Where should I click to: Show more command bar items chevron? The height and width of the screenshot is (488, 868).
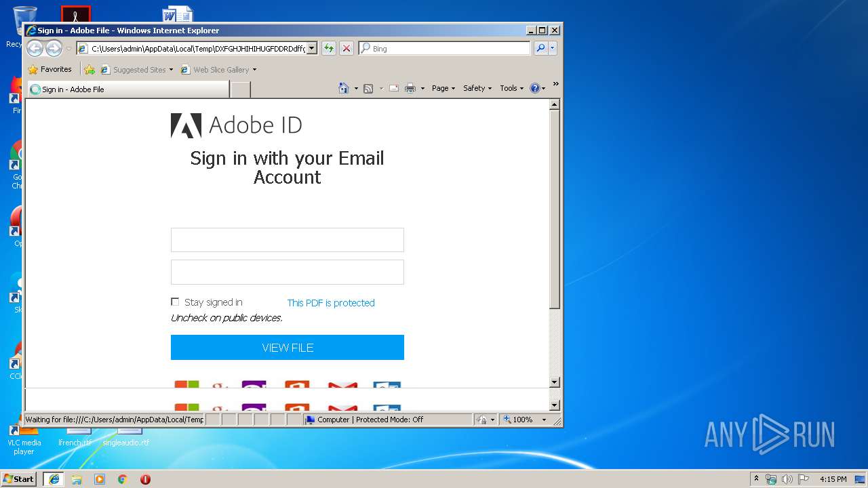point(555,84)
